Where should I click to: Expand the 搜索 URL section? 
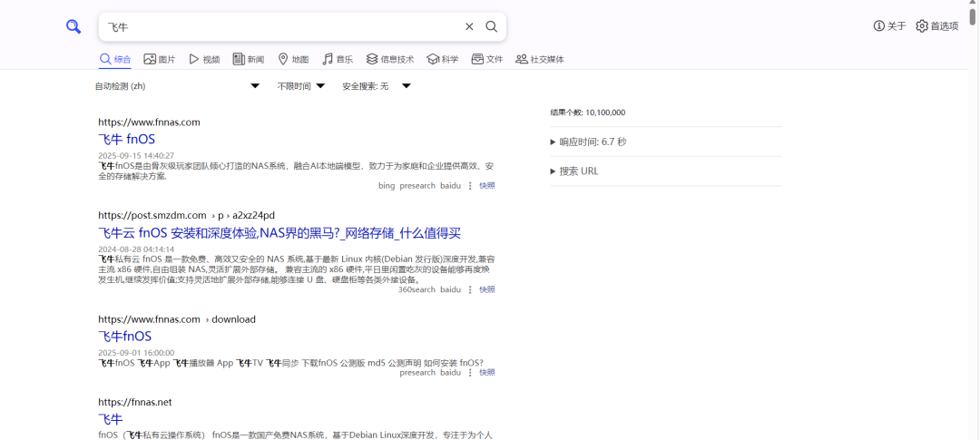click(x=574, y=171)
